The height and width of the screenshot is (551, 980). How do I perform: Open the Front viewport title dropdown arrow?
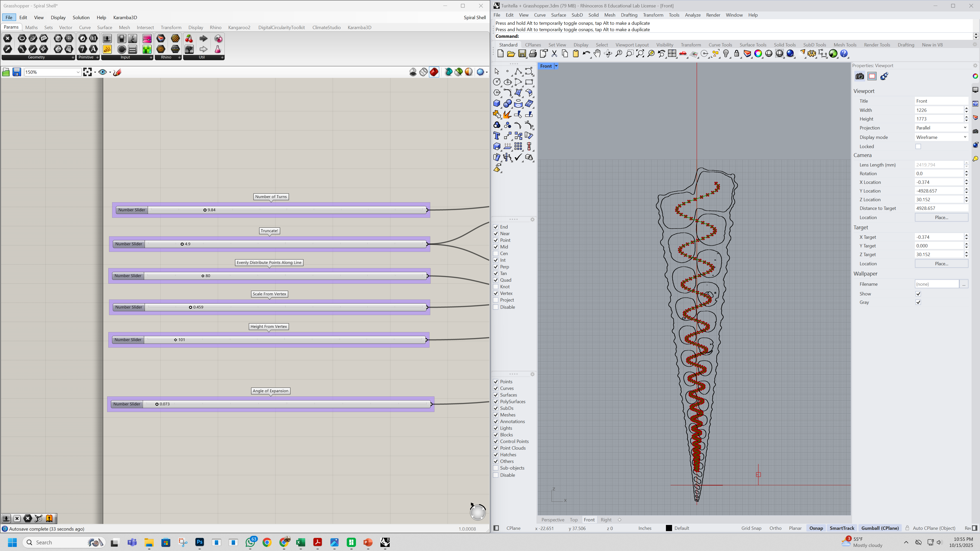[556, 66]
